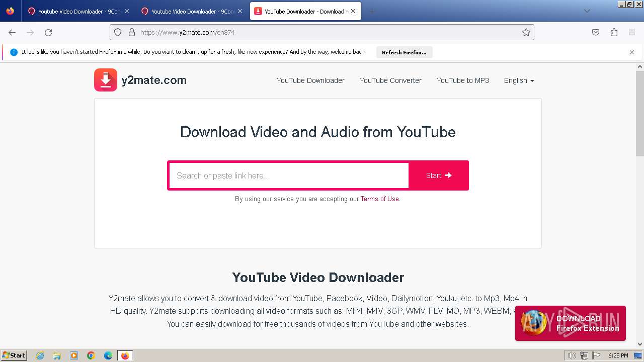
Task: Click the y2mate.com site name
Action: pos(154,80)
